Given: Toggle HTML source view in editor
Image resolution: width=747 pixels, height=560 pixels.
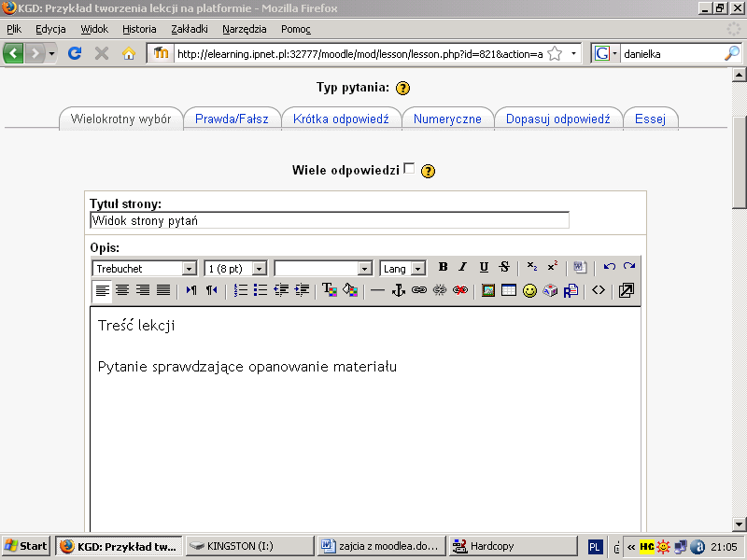Looking at the screenshot, I should pos(599,290).
